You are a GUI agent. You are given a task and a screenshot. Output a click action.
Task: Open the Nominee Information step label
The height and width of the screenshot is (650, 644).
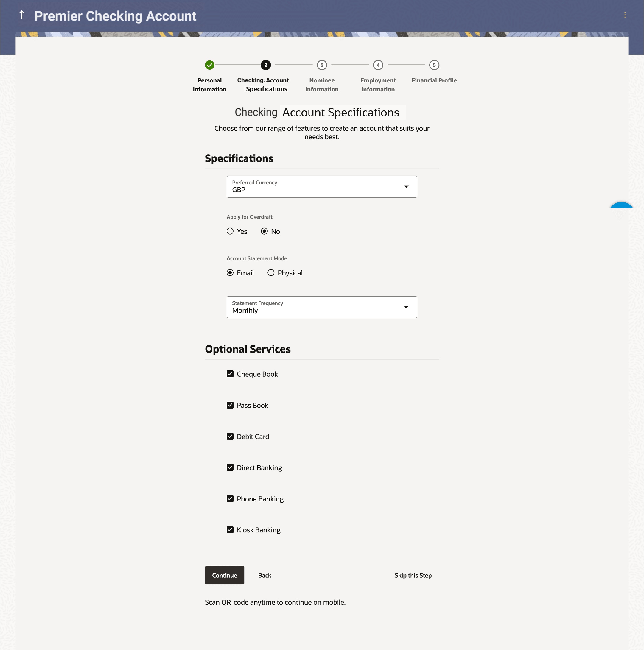click(321, 85)
